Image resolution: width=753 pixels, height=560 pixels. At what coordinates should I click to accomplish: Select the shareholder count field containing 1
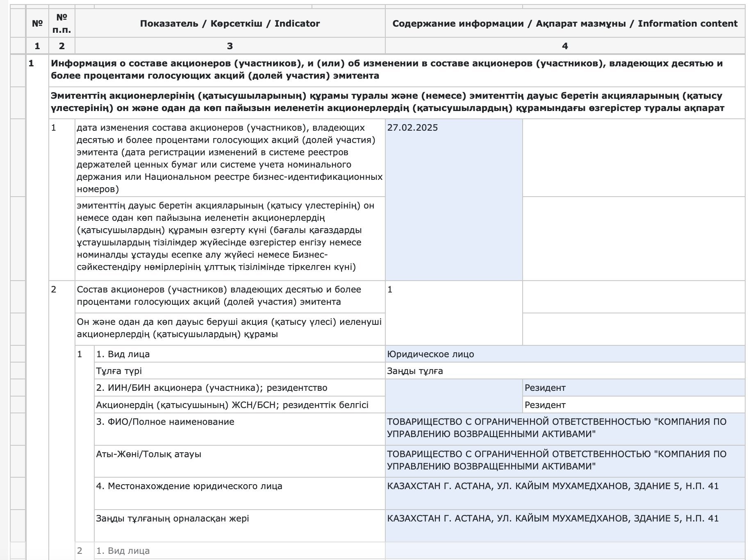453,313
